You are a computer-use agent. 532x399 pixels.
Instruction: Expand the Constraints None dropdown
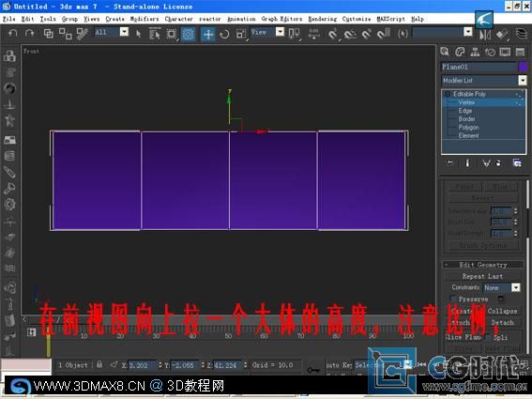(x=501, y=288)
